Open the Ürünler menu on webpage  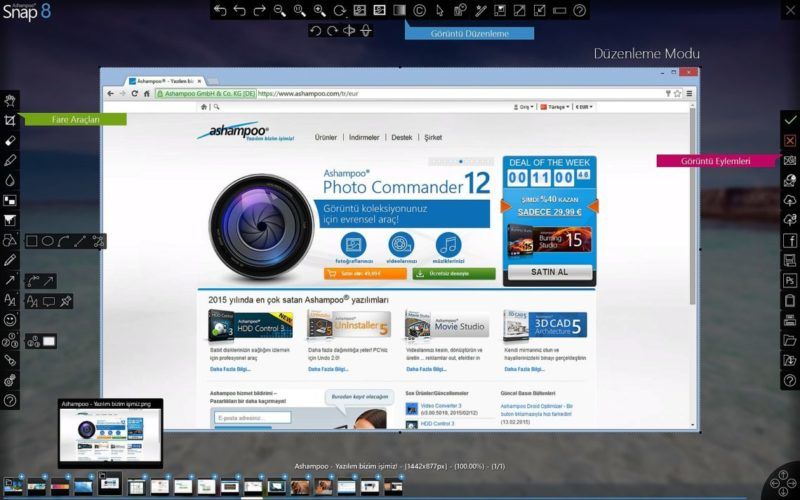click(x=326, y=138)
